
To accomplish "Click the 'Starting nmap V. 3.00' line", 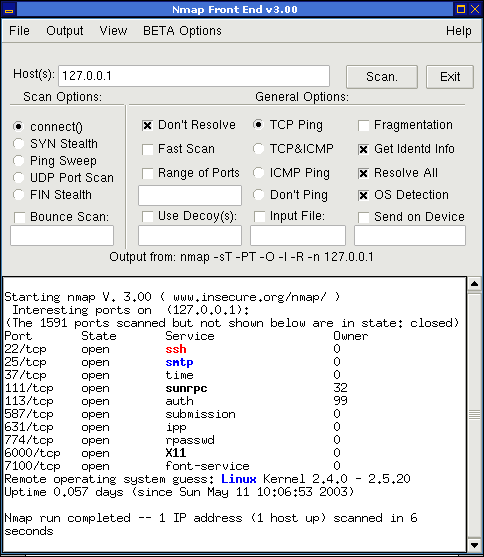I will pyautogui.click(x=172, y=297).
